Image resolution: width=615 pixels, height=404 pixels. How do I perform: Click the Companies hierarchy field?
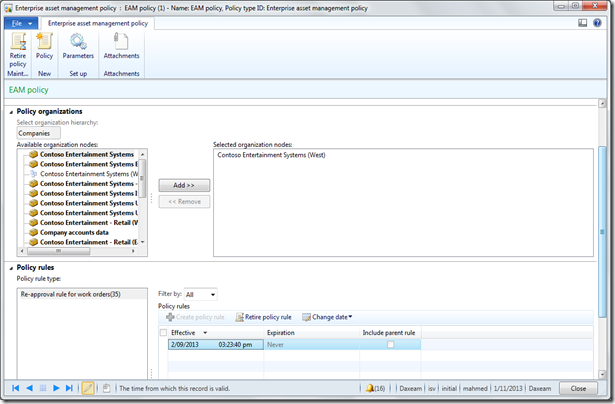38,133
